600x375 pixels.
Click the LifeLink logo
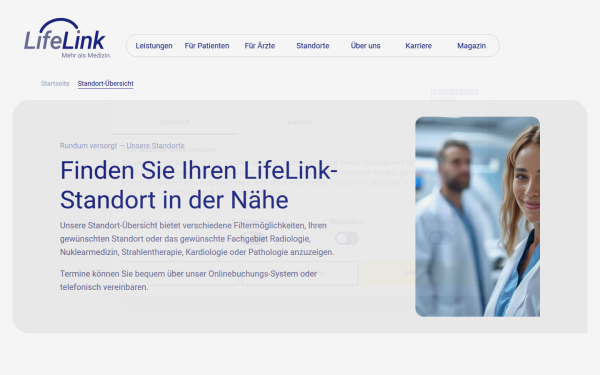(68, 38)
